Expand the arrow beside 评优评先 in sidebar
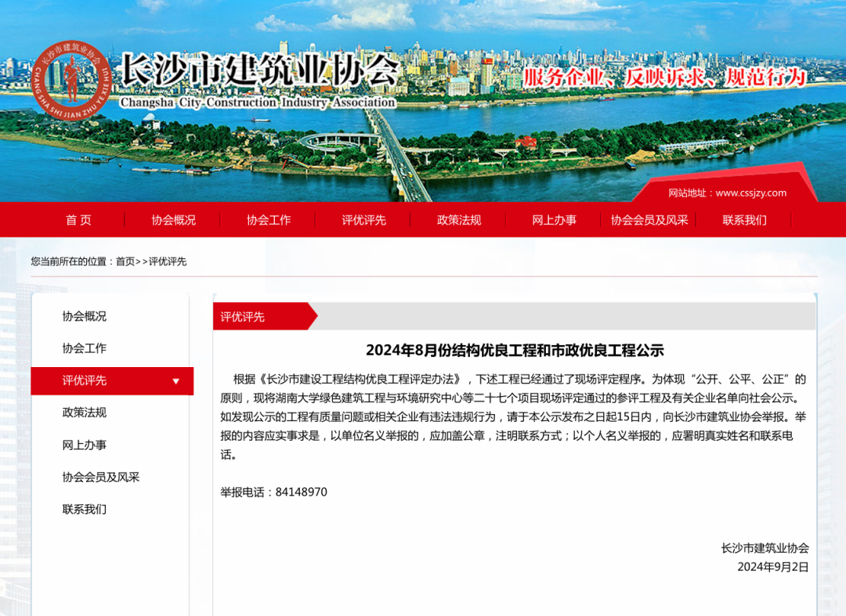Image resolution: width=846 pixels, height=616 pixels. coord(176,381)
